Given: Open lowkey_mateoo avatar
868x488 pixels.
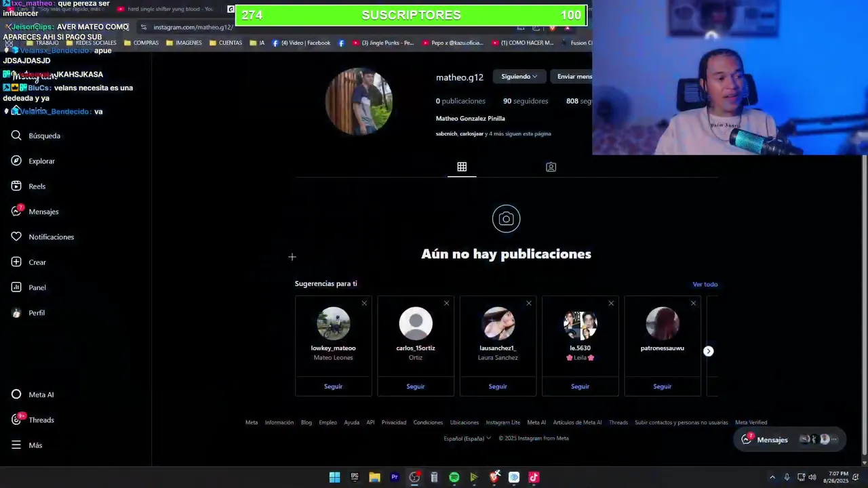Looking at the screenshot, I should click(333, 323).
